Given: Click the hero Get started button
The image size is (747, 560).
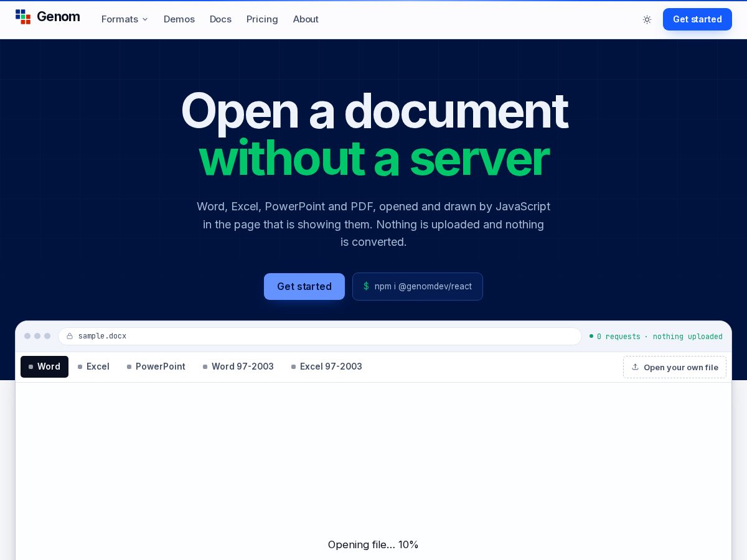Looking at the screenshot, I should [304, 286].
